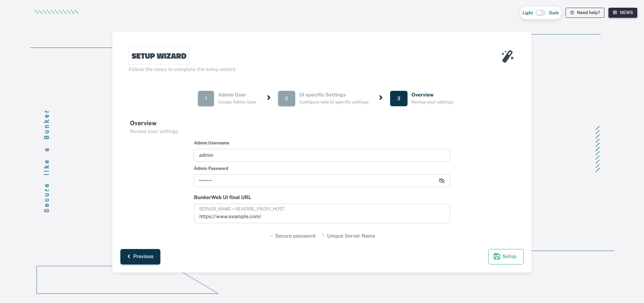Click the Light side of the theme switch

pos(527,13)
